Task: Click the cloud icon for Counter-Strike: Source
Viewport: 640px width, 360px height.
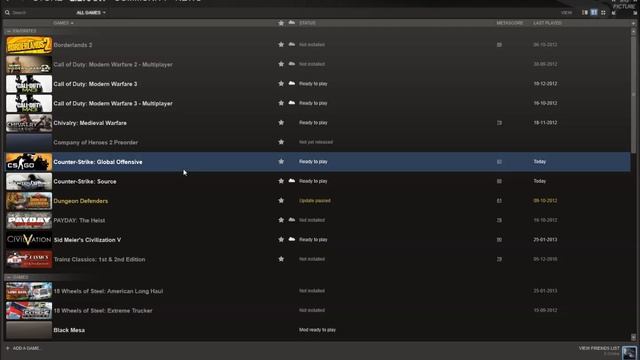Action: coord(291,180)
